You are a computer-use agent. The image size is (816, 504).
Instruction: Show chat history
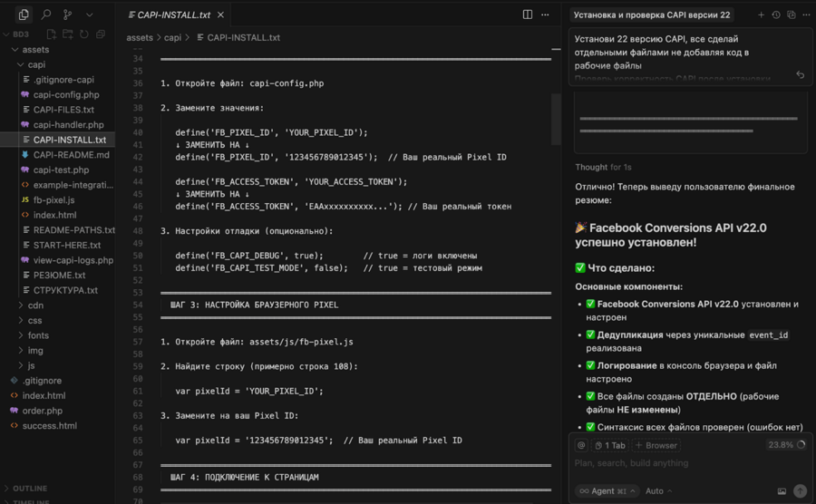click(776, 15)
